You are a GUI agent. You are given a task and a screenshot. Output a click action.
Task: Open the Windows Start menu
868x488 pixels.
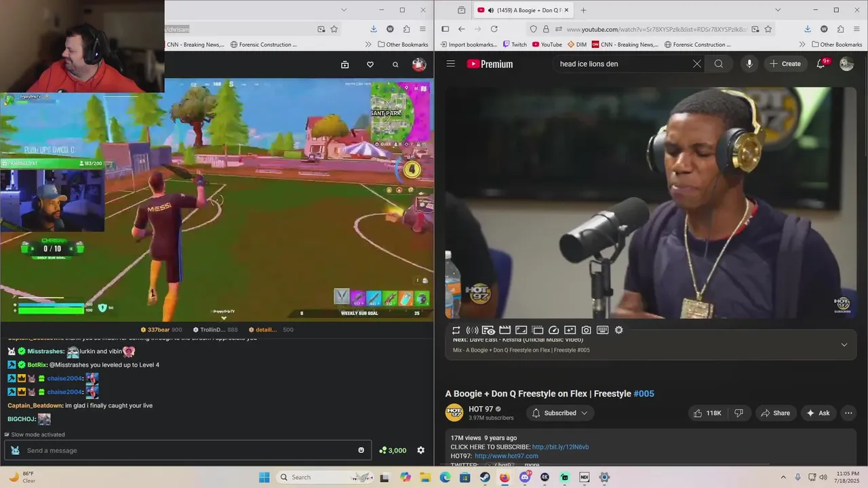[x=264, y=477]
